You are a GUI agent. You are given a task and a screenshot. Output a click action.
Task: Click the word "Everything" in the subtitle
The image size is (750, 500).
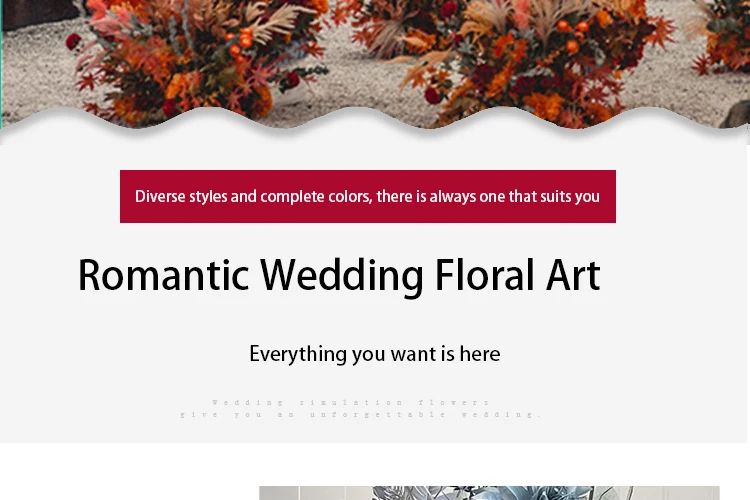298,355
